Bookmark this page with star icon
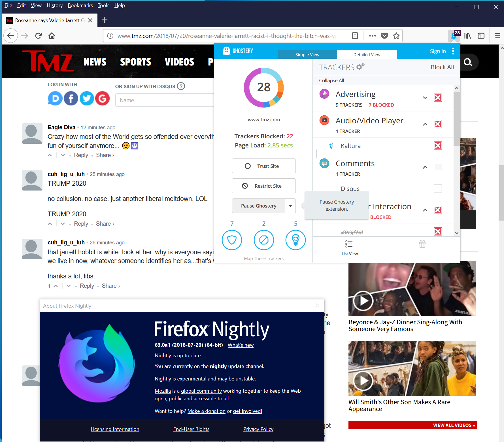The image size is (504, 442). [396, 36]
